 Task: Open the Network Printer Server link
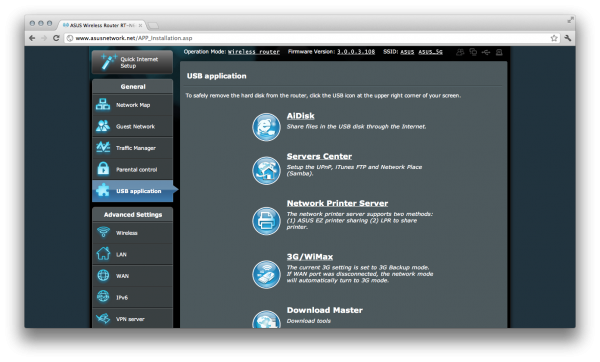pyautogui.click(x=337, y=203)
